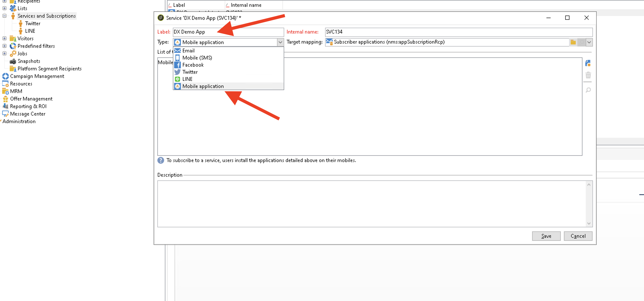The image size is (644, 301).
Task: Click the add mobile application icon
Action: 588,63
